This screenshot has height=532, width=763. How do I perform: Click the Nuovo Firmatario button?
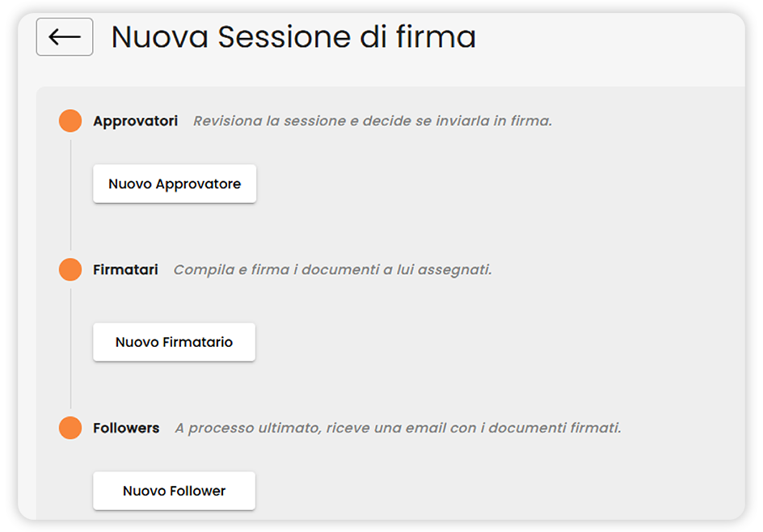tap(174, 342)
